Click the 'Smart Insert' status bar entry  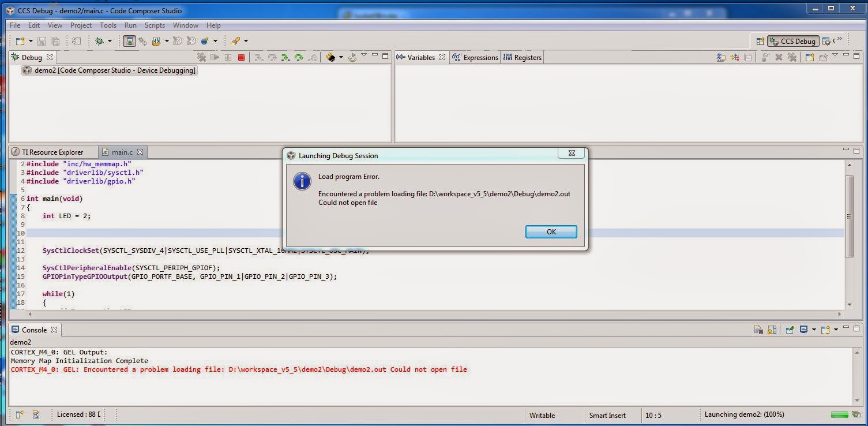point(607,415)
